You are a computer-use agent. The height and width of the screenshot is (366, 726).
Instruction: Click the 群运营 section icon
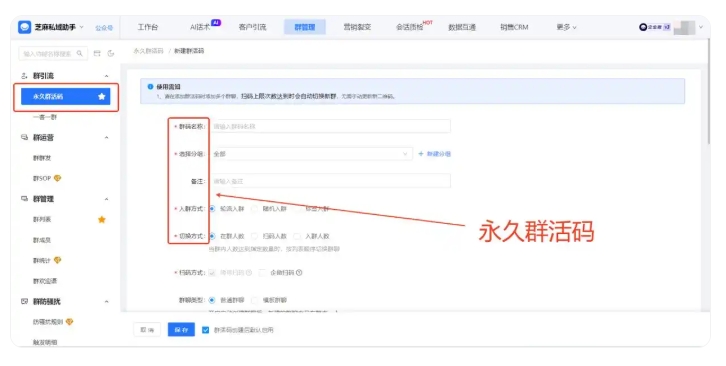coord(25,138)
